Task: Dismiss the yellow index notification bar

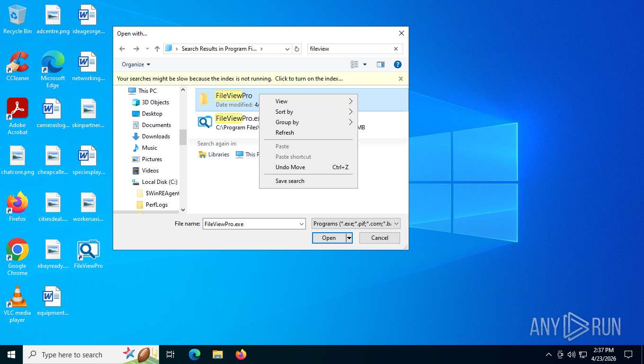Action: click(x=401, y=79)
